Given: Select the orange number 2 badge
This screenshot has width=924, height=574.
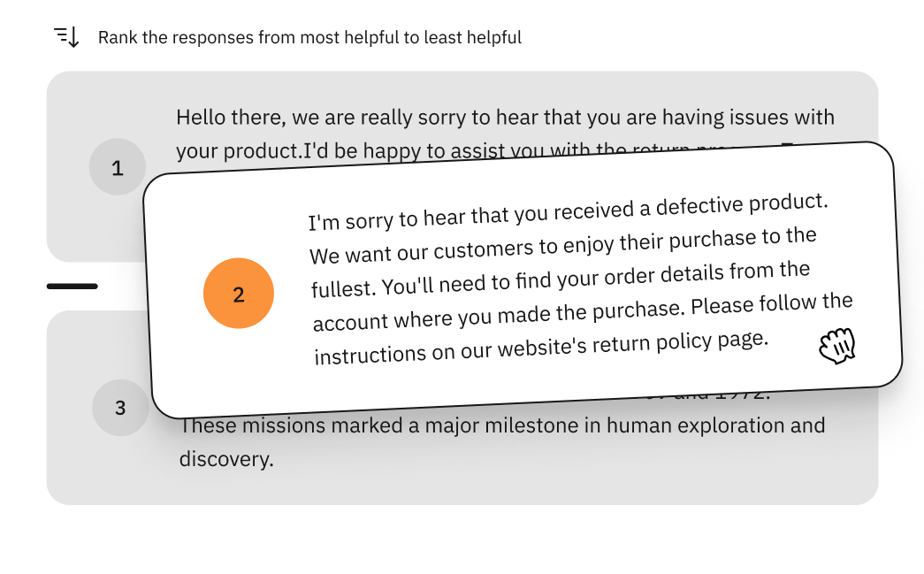Looking at the screenshot, I should point(239,294).
